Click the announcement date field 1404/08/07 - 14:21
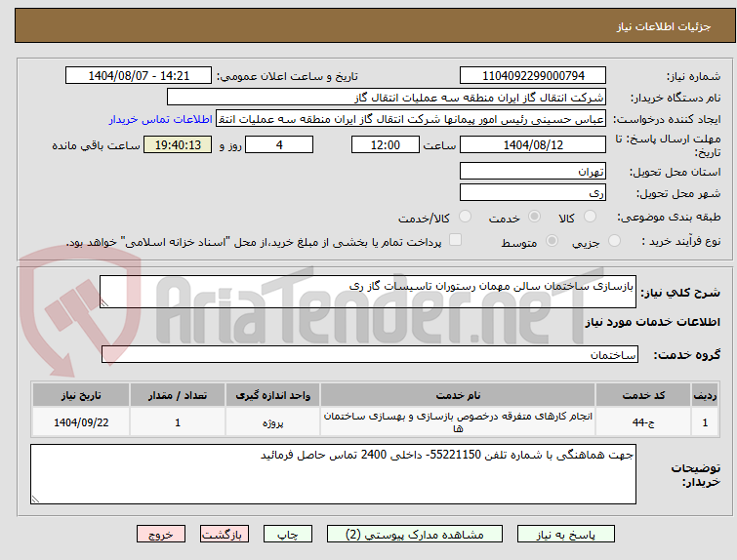The width and height of the screenshot is (737, 560). coord(139,75)
